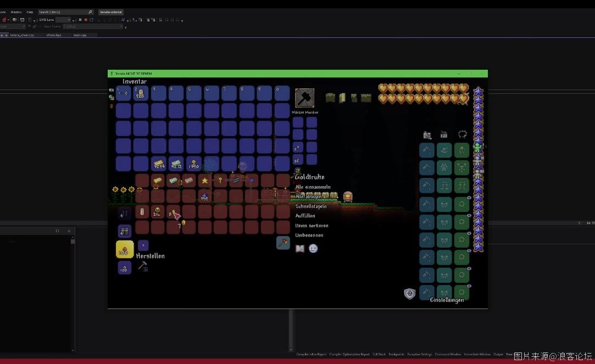Switch to the offsets.hpp tab
The height and width of the screenshot is (364, 595).
pos(53,35)
